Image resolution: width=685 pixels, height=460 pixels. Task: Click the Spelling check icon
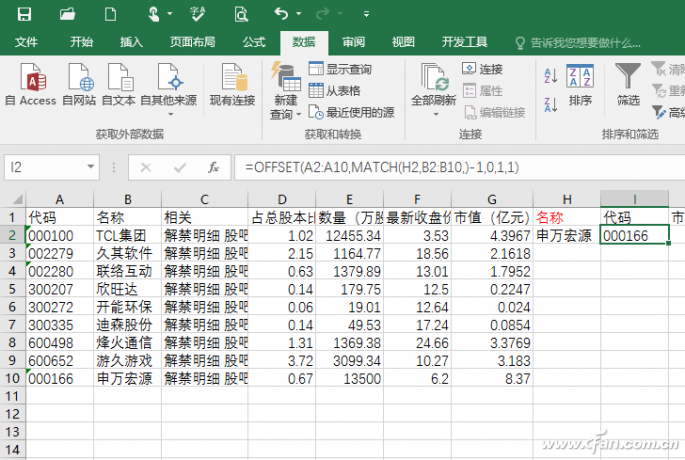(198, 14)
